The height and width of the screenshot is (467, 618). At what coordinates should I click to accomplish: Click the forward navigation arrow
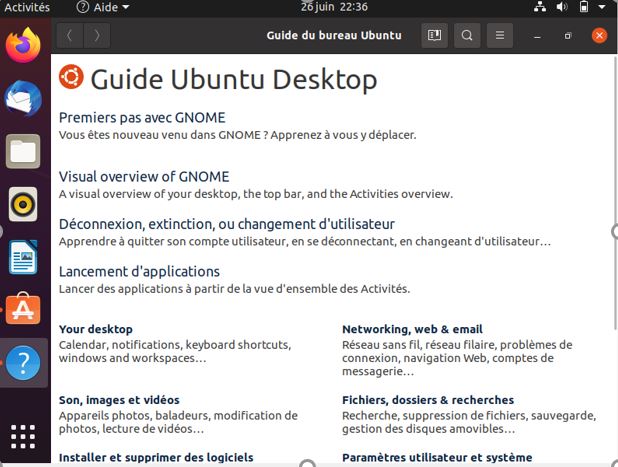tap(96, 35)
